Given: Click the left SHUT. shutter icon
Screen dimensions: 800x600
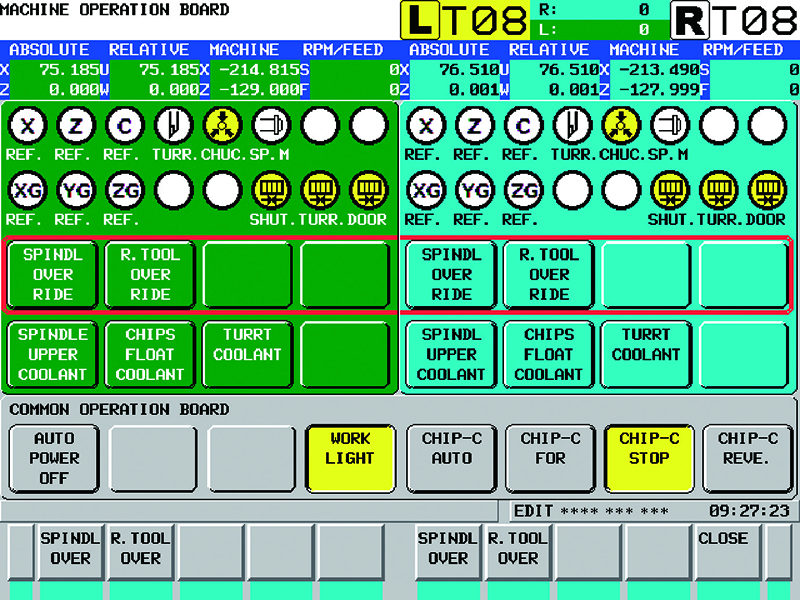Looking at the screenshot, I should [270, 188].
